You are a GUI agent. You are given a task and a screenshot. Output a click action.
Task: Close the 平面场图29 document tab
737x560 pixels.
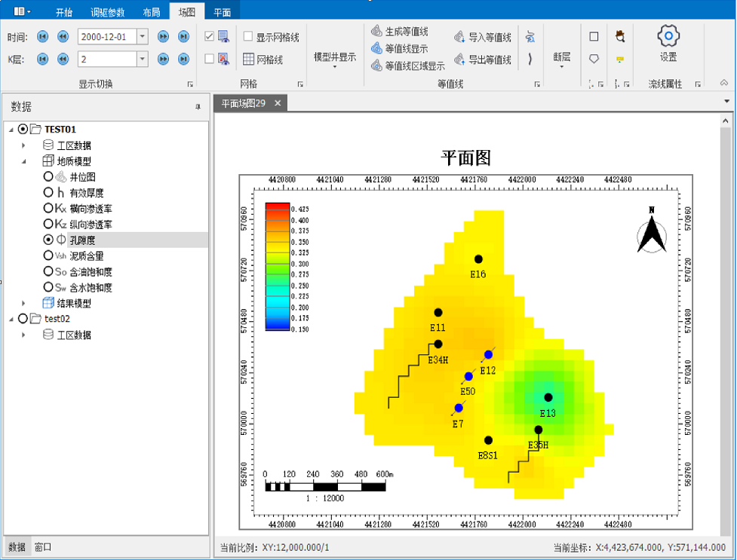coord(278,103)
